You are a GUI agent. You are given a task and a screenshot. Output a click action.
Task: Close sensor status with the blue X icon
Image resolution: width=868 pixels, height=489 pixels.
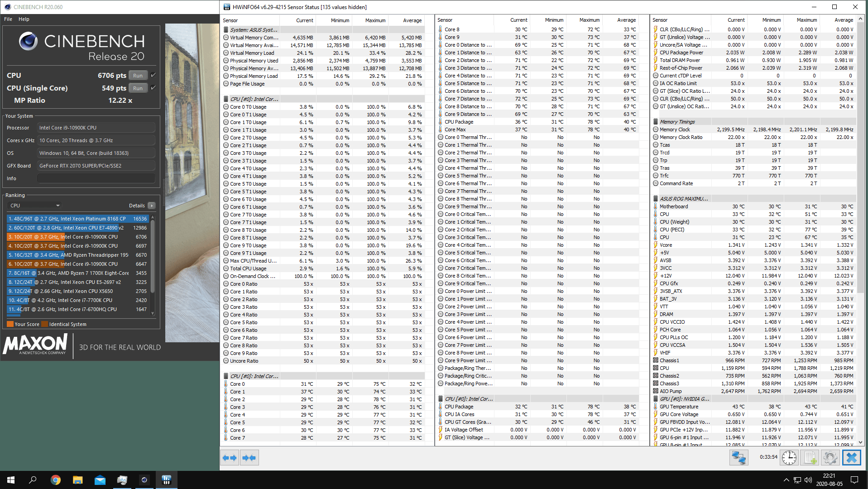click(x=851, y=458)
